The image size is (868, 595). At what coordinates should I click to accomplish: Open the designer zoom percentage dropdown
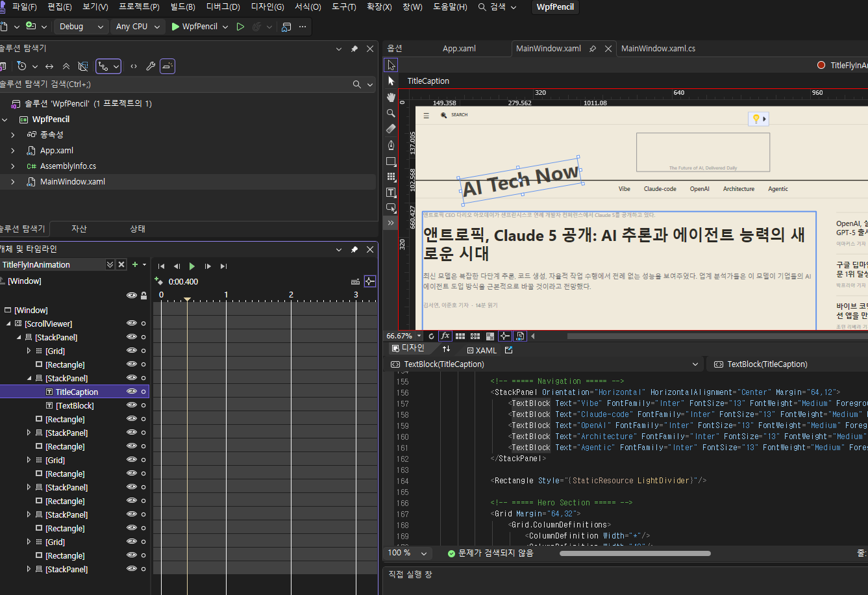point(419,336)
